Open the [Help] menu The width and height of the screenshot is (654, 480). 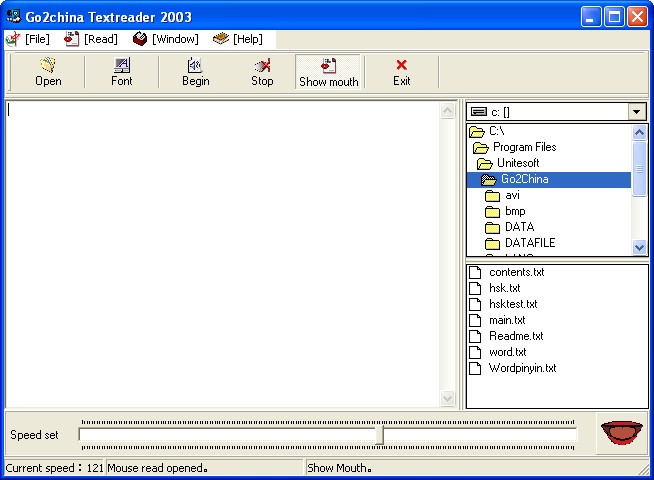[x=238, y=39]
